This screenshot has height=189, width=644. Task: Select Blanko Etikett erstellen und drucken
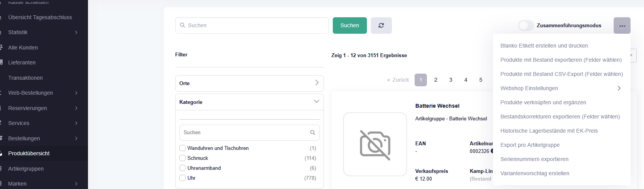544,46
